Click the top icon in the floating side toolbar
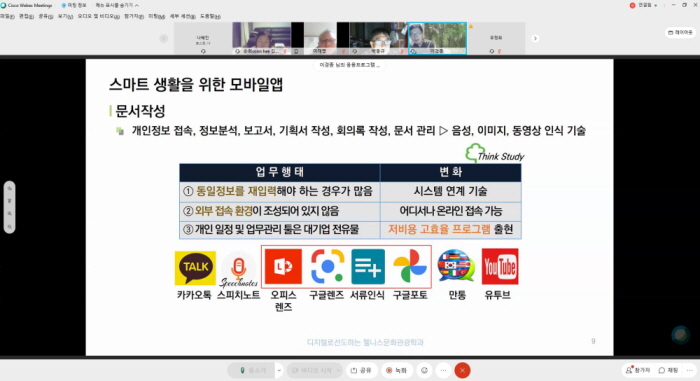This screenshot has width=700, height=381. [9, 188]
